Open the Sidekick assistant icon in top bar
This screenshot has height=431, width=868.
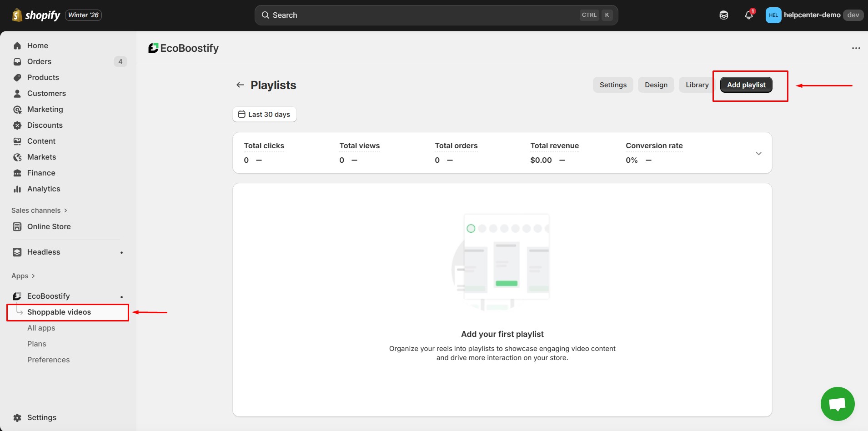[723, 15]
